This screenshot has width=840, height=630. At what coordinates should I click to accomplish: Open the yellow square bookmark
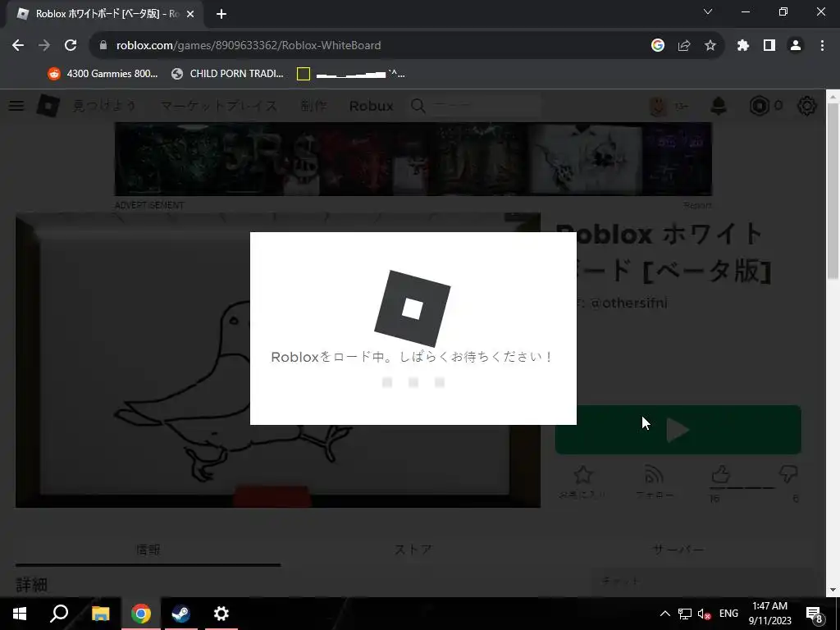coord(351,74)
